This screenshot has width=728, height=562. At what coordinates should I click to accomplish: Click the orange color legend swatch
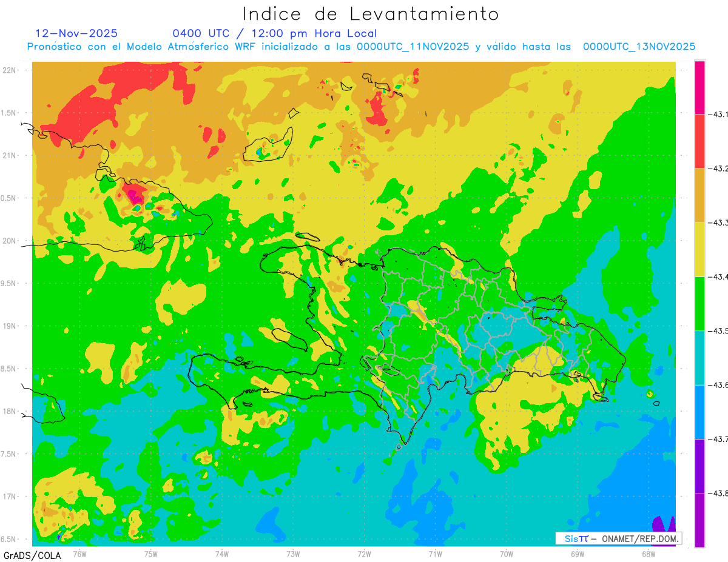[x=699, y=195]
